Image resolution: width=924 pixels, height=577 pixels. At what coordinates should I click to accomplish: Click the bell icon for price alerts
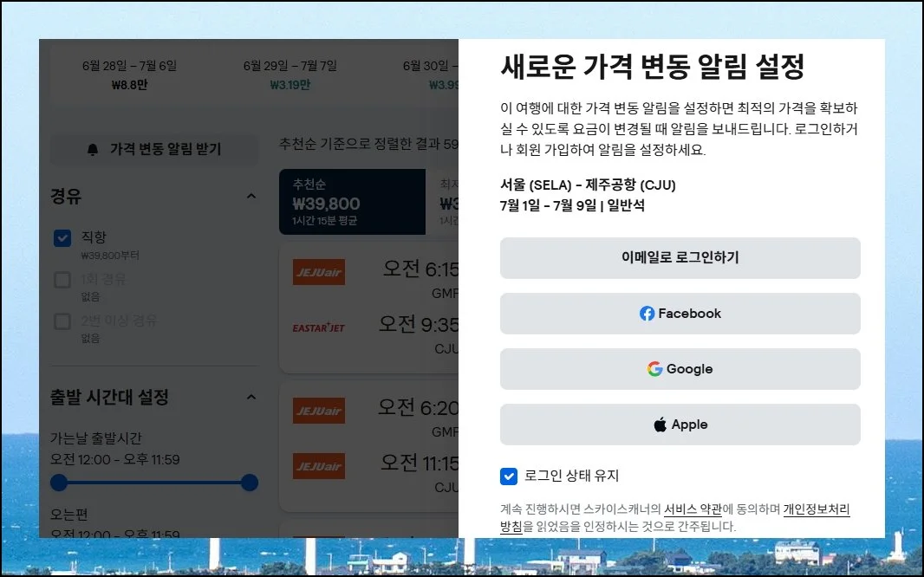93,150
